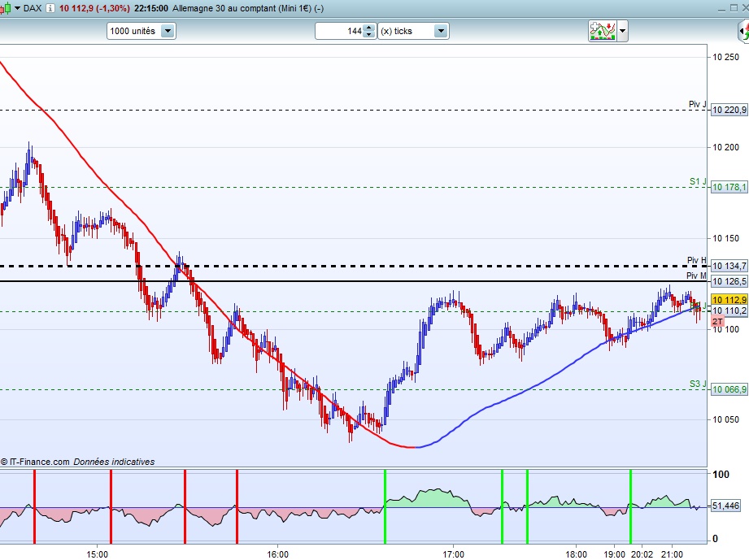The height and width of the screenshot is (560, 749).
Task: Click the 10 112,9 (-1,30%) header quote
Action: [x=94, y=8]
